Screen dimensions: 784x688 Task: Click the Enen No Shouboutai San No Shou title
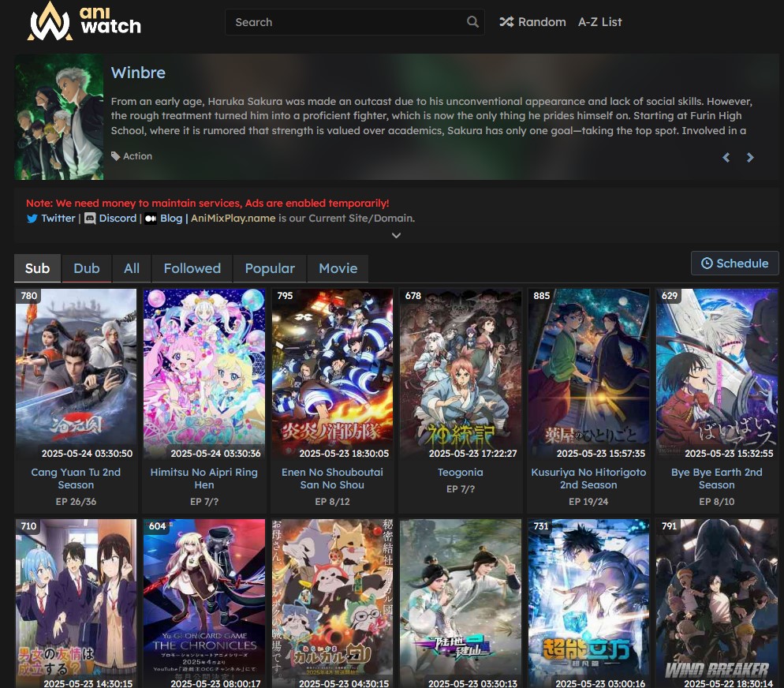point(332,478)
